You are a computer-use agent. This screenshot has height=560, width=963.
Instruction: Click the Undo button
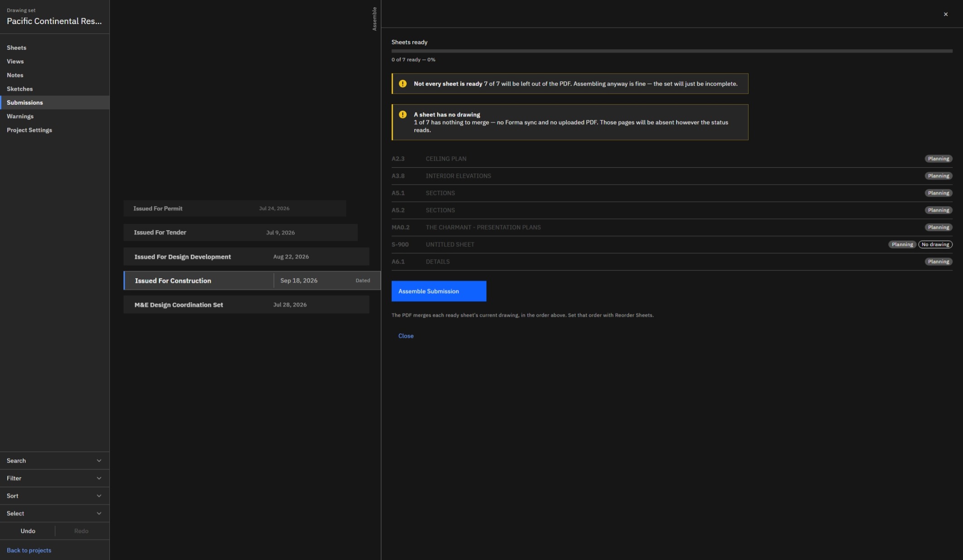tap(28, 531)
